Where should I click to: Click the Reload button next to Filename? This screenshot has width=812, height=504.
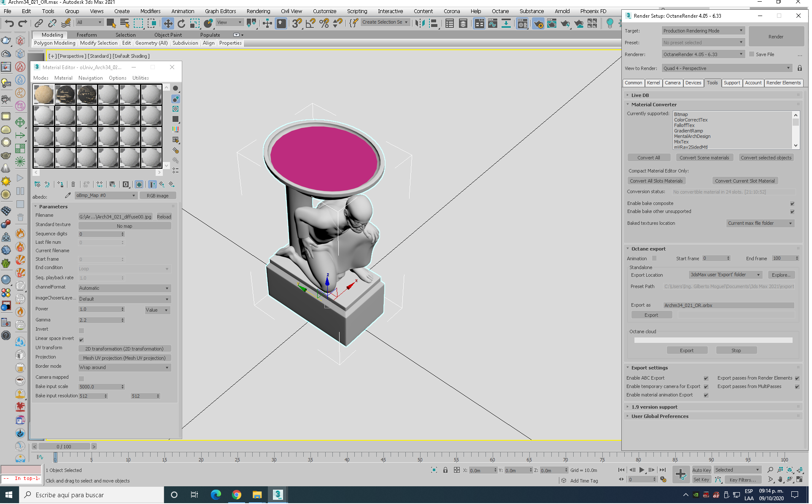164,217
